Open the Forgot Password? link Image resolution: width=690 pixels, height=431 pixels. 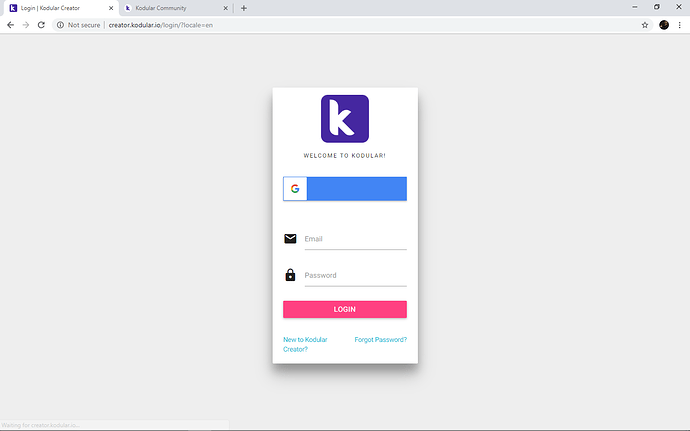381,339
